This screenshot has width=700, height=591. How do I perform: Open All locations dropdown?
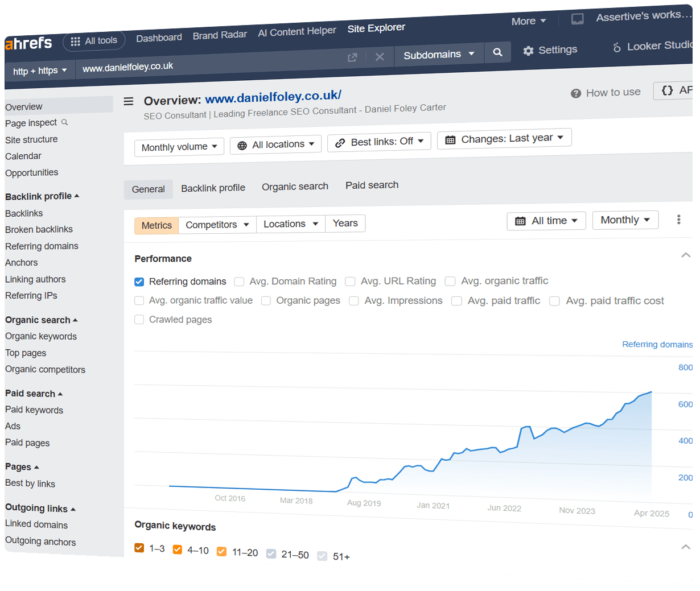[x=276, y=144]
